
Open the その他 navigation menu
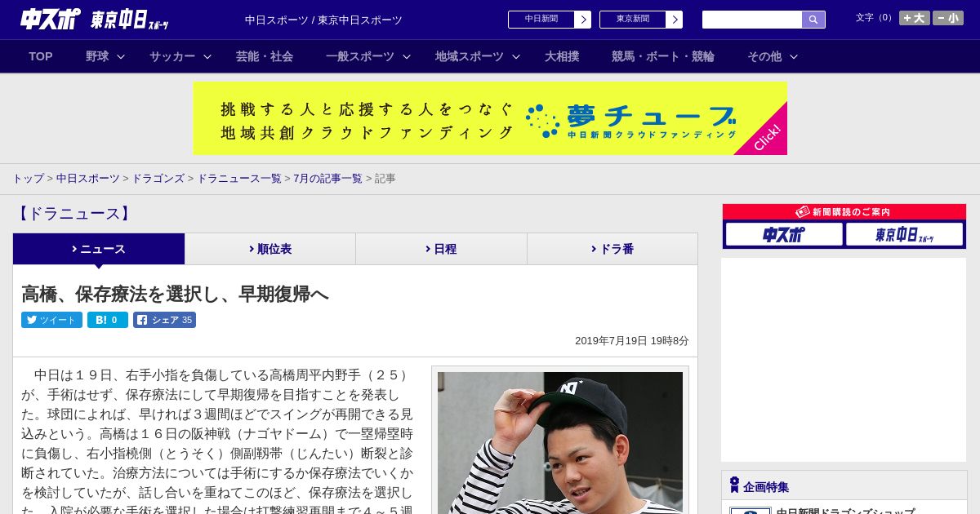(x=764, y=56)
